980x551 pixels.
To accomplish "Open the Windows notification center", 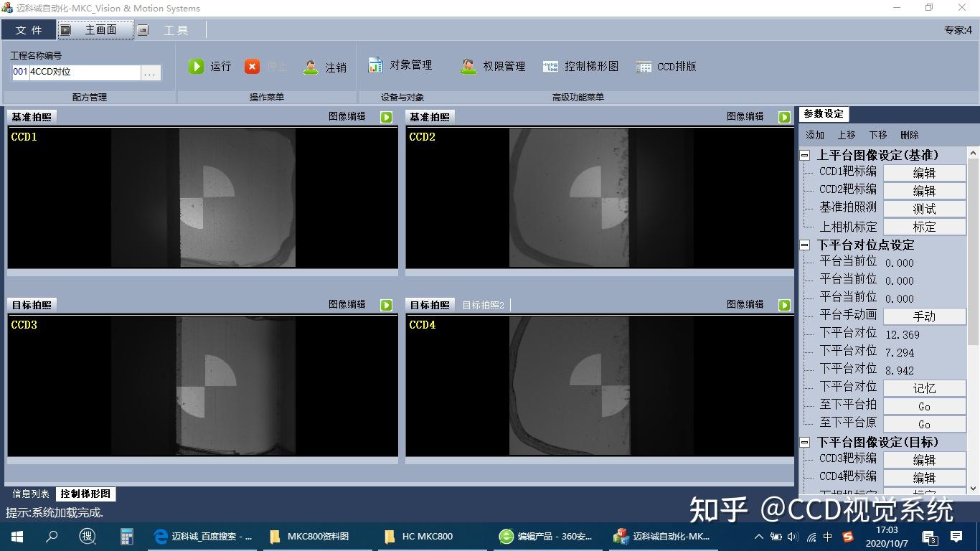I will pos(956,537).
